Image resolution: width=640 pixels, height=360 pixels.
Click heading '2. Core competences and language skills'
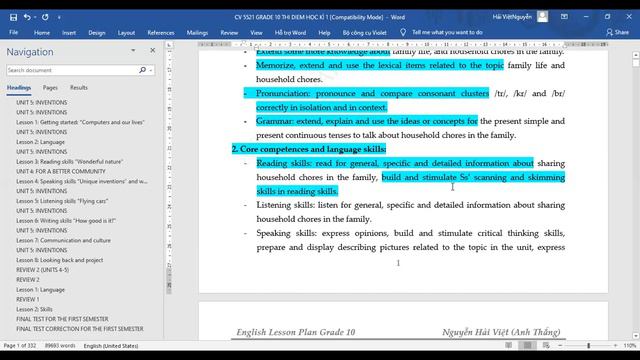[x=309, y=149]
